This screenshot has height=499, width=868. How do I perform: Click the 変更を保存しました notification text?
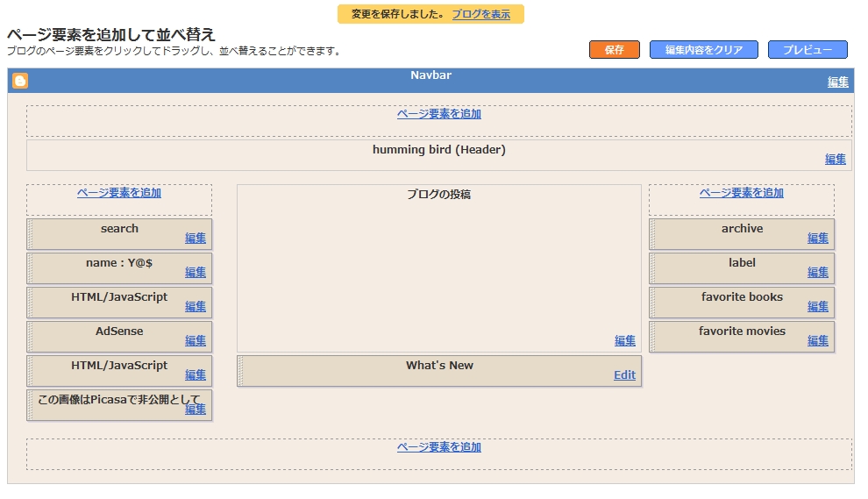point(398,14)
